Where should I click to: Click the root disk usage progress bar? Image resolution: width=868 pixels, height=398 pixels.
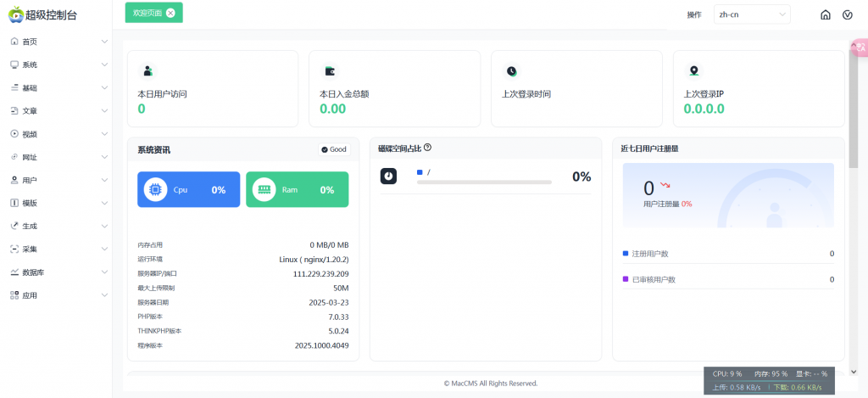[484, 182]
